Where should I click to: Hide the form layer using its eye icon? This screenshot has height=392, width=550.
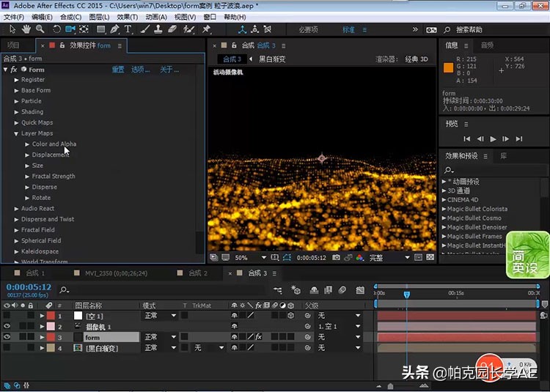point(7,337)
